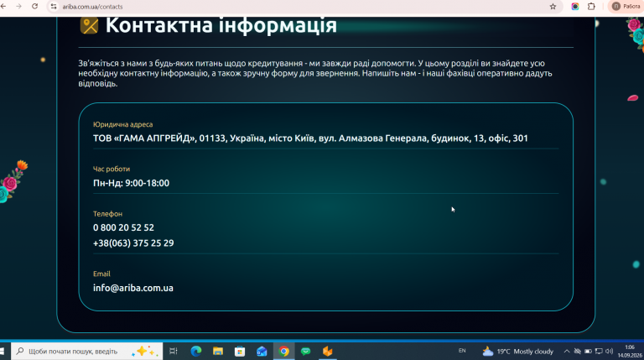Click the label Час роботи
The image size is (644, 360).
click(112, 169)
